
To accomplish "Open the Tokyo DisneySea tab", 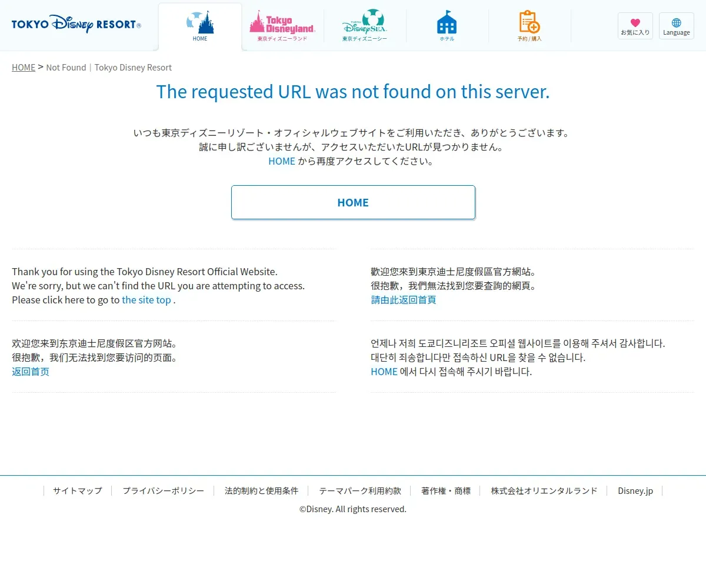I will [365, 26].
